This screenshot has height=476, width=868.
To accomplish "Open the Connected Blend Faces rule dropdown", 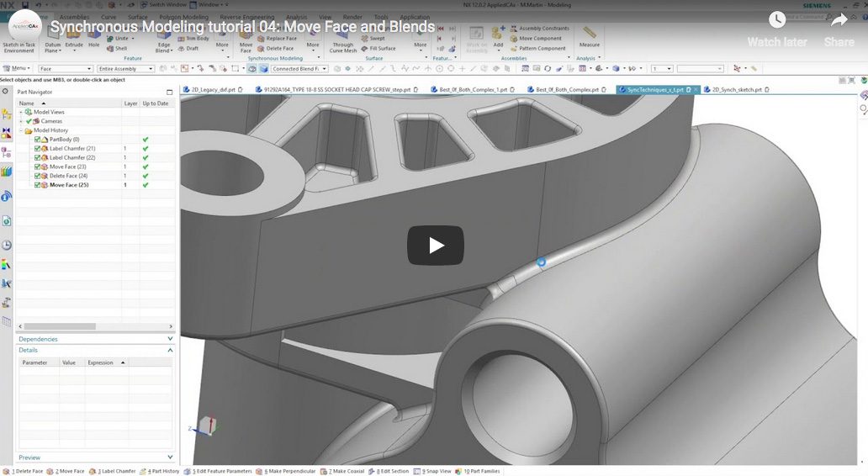I will pyautogui.click(x=299, y=69).
